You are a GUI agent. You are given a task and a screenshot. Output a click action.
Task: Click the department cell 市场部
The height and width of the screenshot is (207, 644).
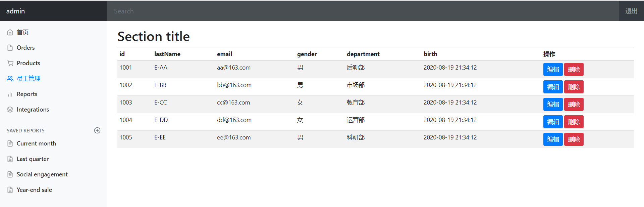click(356, 85)
